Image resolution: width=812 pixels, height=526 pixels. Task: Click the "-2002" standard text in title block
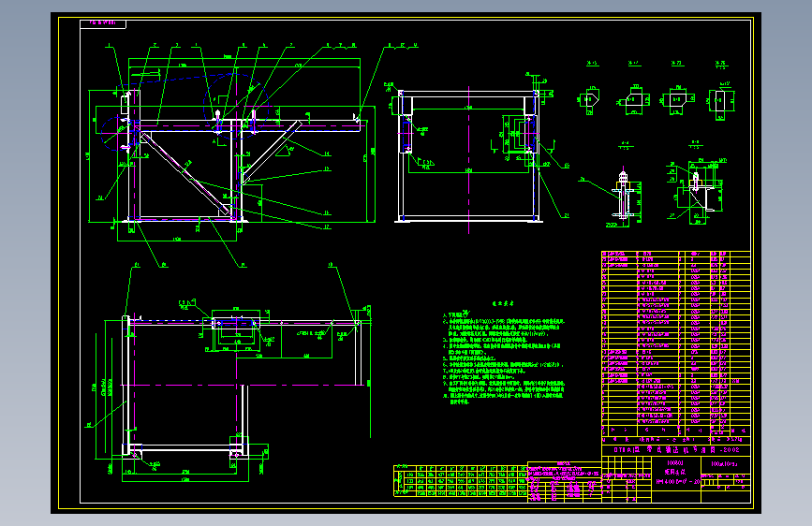[x=728, y=450]
